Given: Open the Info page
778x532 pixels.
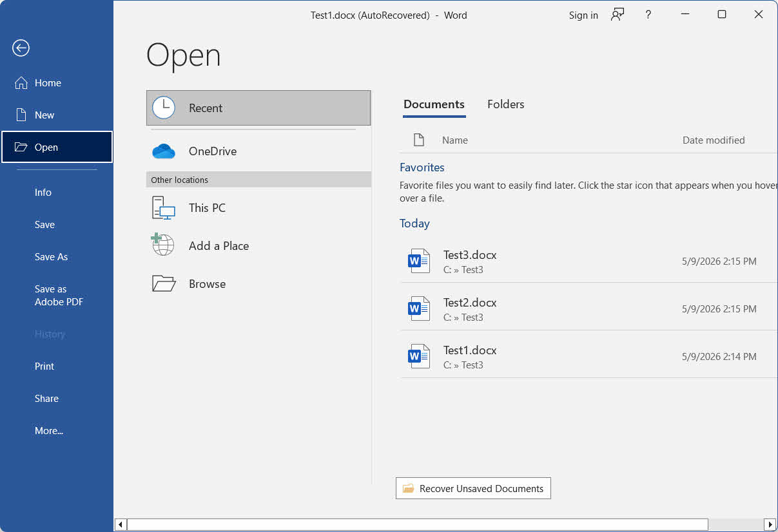Looking at the screenshot, I should (57, 192).
